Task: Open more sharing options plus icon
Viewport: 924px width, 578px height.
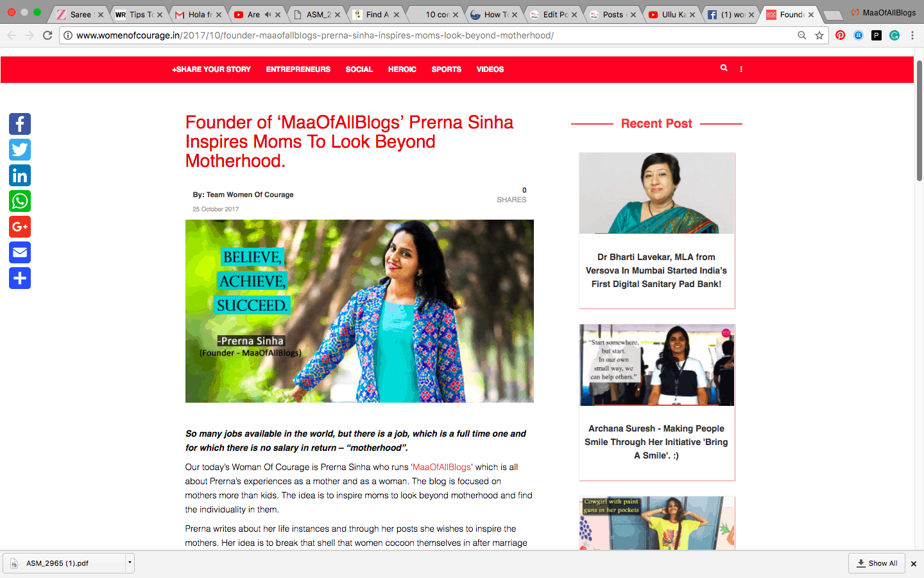Action: [x=20, y=278]
